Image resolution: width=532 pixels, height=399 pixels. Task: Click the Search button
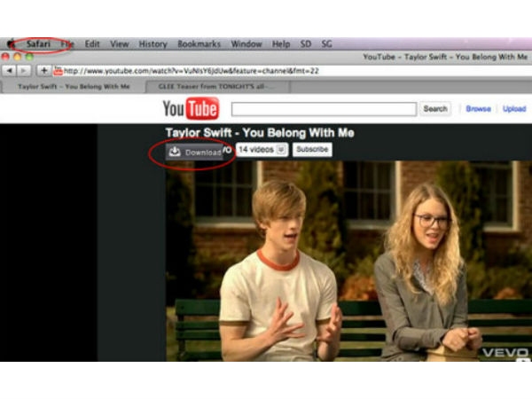[435, 109]
